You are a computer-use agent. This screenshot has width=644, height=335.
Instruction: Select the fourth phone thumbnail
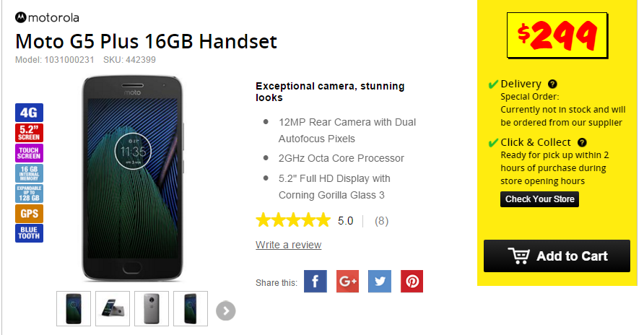pyautogui.click(x=191, y=309)
